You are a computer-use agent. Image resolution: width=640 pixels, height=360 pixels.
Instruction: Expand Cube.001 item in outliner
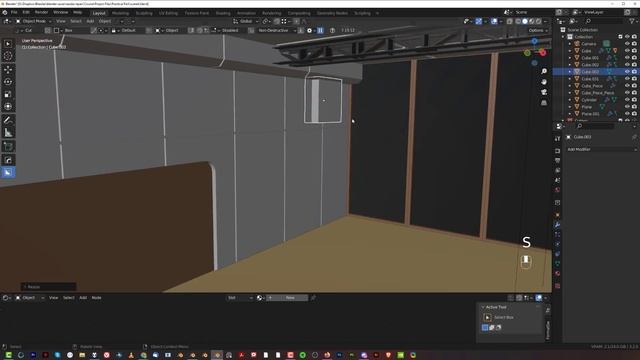click(570, 58)
